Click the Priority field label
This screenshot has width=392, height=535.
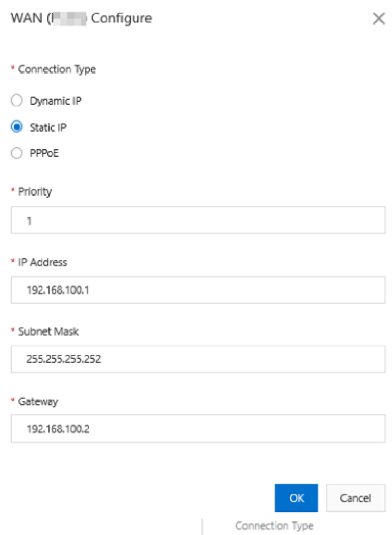(35, 192)
